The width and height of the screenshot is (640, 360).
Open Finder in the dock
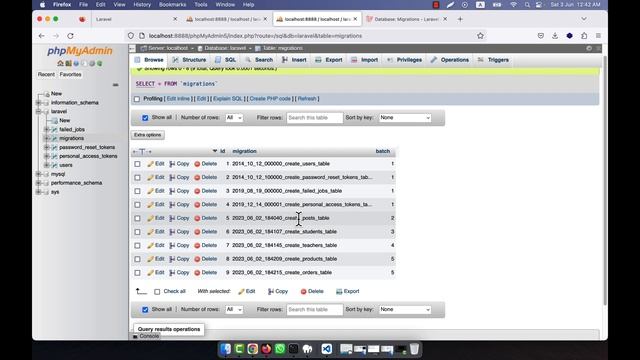click(225, 349)
